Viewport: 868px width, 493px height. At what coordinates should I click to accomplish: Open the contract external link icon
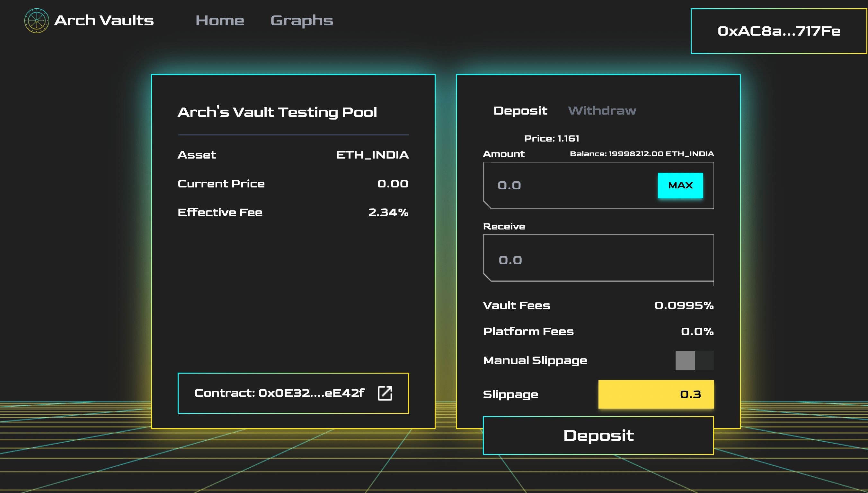[385, 393]
